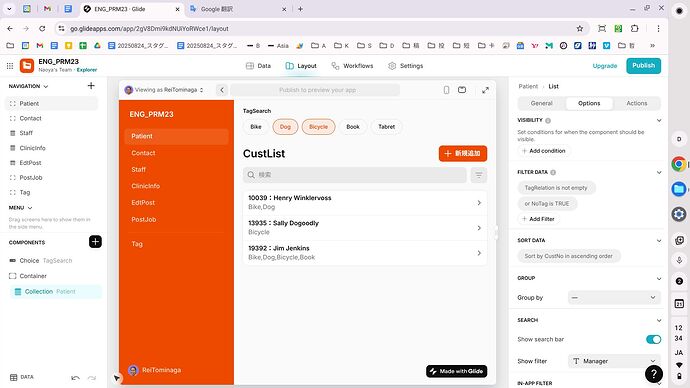This screenshot has width=690, height=388.
Task: Click the FILTER DATA info icon
Action: click(553, 172)
